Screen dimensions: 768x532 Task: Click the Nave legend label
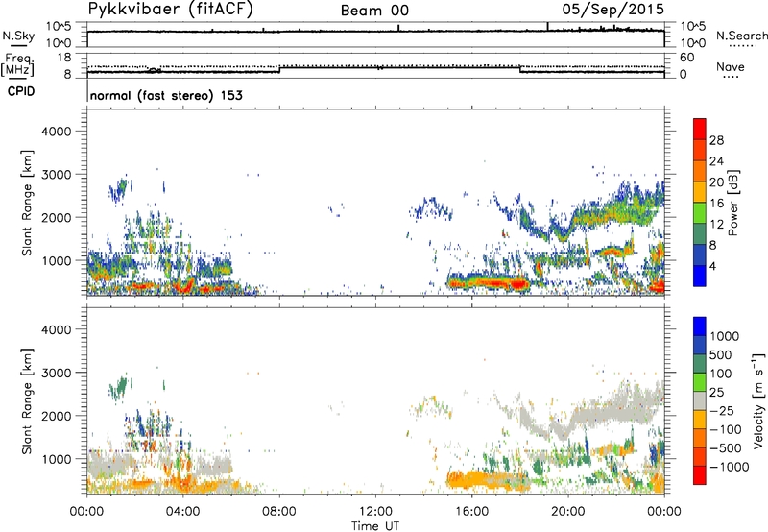[731, 66]
